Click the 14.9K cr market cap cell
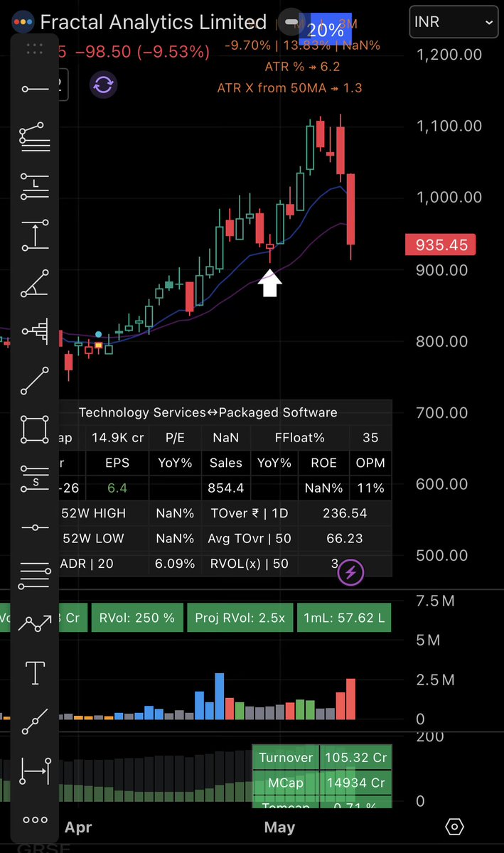The width and height of the screenshot is (504, 853). click(x=117, y=438)
